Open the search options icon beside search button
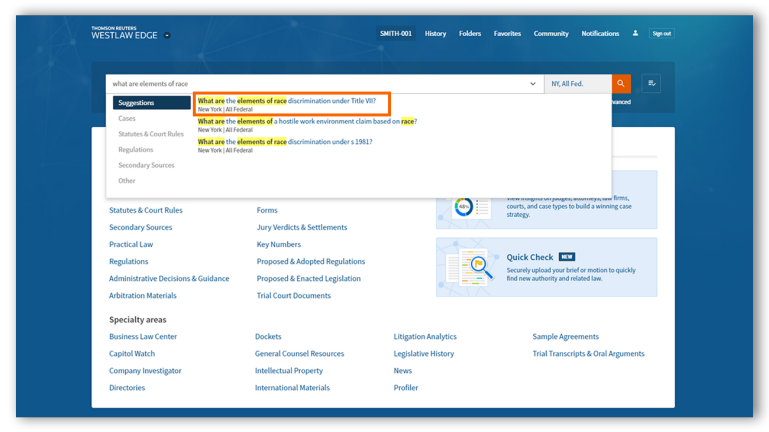Image resolution: width=769 pixels, height=432 pixels. (x=653, y=84)
